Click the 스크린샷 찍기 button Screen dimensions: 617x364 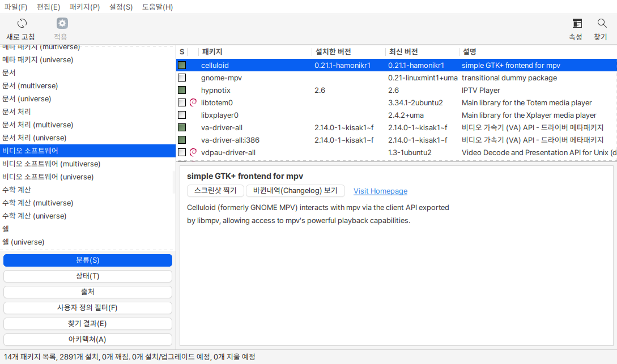point(215,191)
